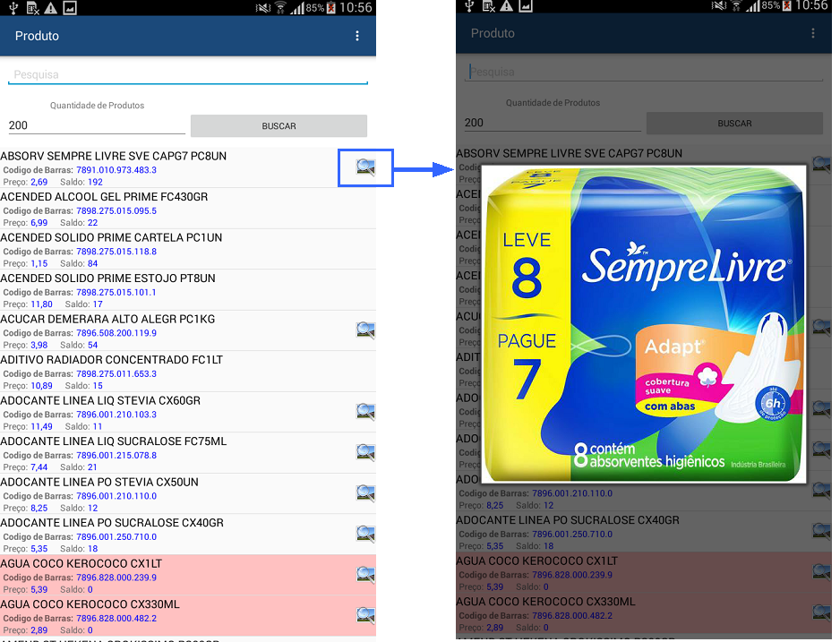Click barcode 7891.010.973.483.3
The height and width of the screenshot is (642, 840).
tap(116, 170)
